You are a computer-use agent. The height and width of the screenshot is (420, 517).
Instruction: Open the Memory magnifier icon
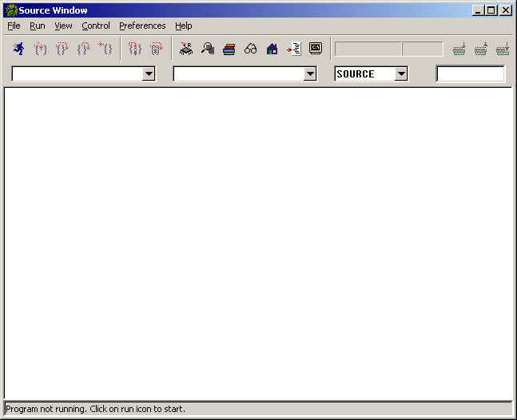point(208,49)
